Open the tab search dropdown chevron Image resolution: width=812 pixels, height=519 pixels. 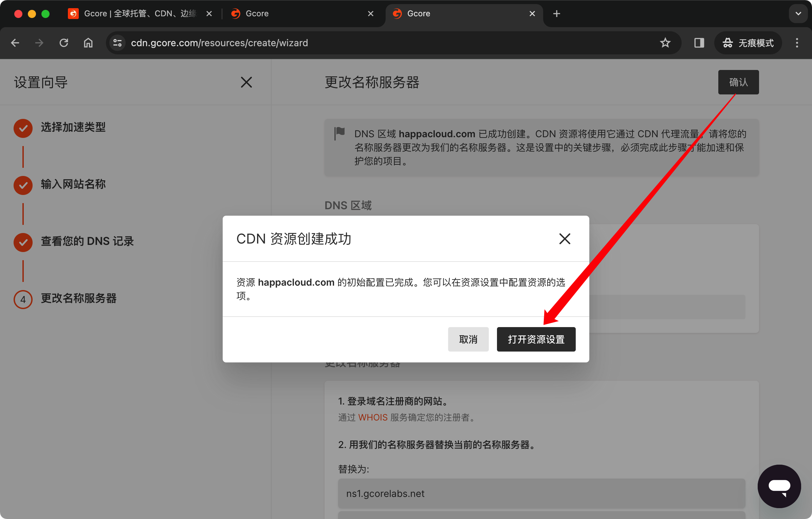pyautogui.click(x=798, y=14)
